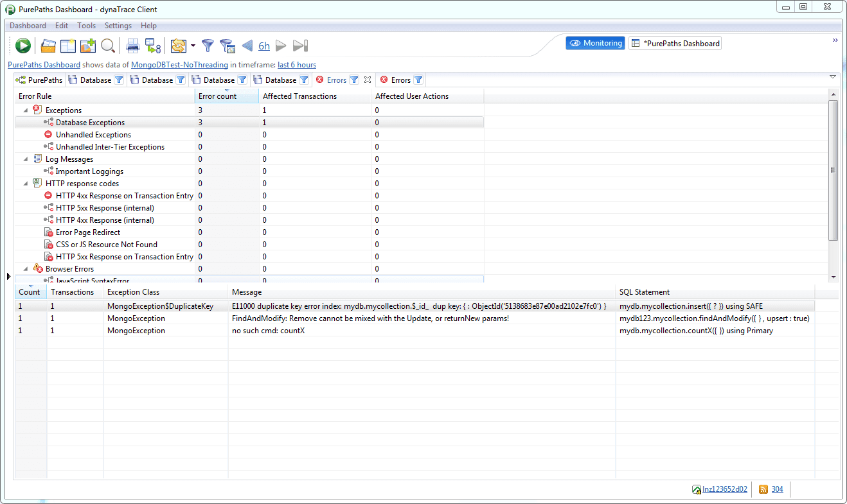The image size is (847, 504).
Task: Open the Help menu
Action: click(x=148, y=26)
